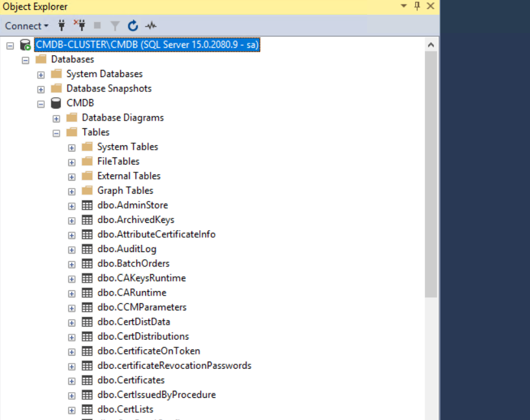Expand the Database Snapshots folder

[x=41, y=89]
